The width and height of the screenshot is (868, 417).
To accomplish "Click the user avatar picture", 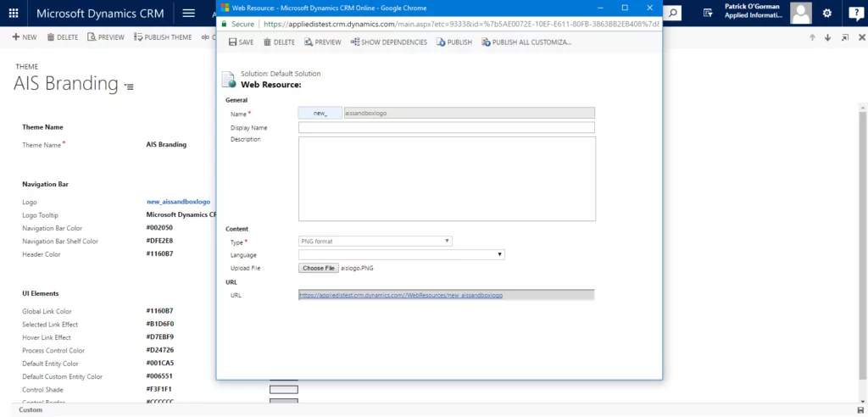I will point(801,13).
